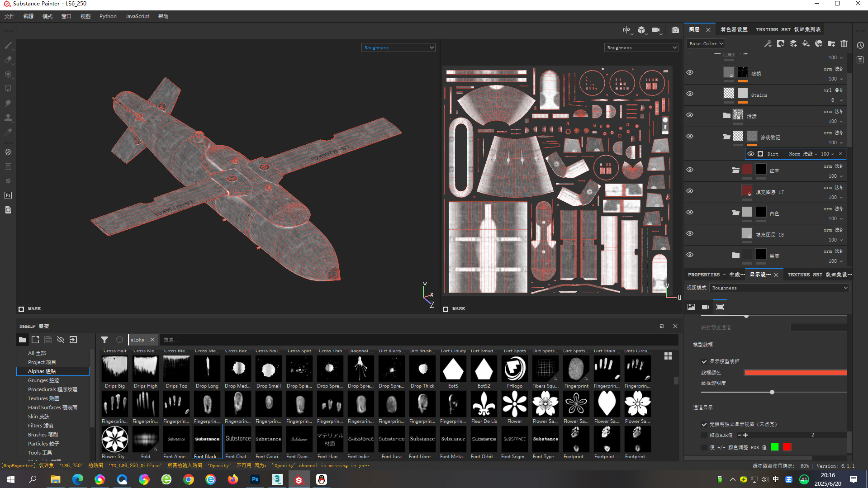Open the 3D perspective view cube icon

[x=641, y=30]
